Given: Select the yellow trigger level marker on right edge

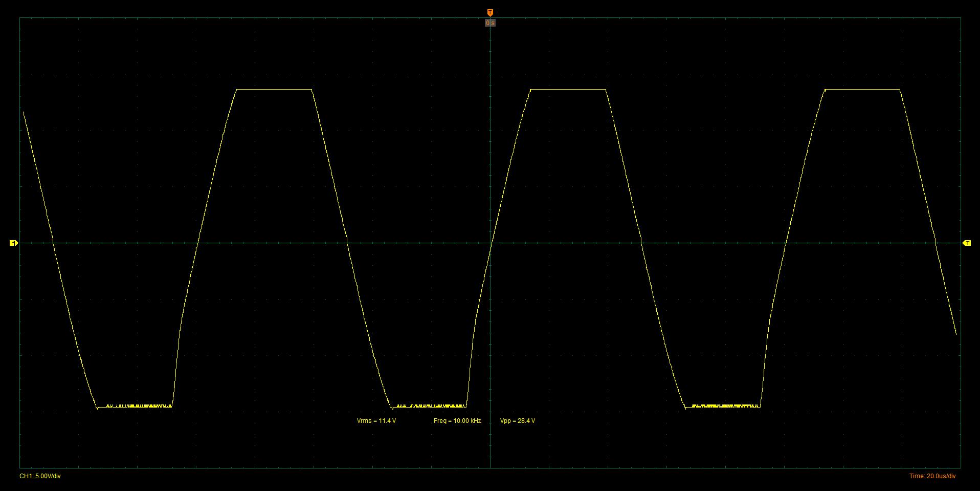Looking at the screenshot, I should pyautogui.click(x=967, y=243).
